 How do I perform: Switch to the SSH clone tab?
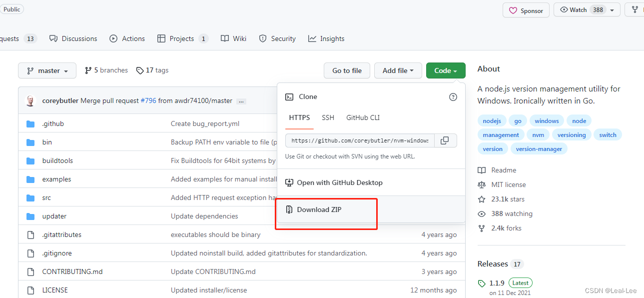coord(328,117)
